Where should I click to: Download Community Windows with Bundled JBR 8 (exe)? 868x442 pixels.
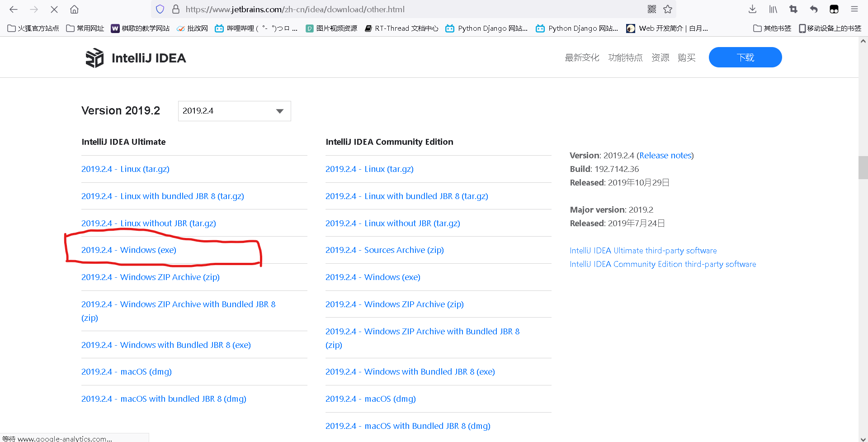tap(410, 371)
